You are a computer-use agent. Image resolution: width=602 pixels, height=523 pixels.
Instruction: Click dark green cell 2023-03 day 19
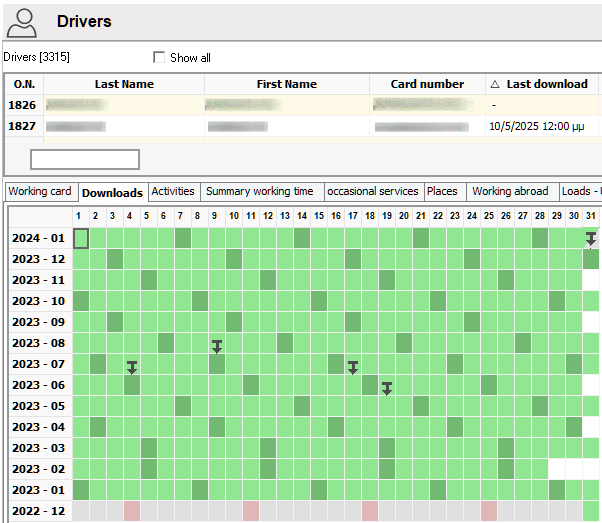point(387,448)
